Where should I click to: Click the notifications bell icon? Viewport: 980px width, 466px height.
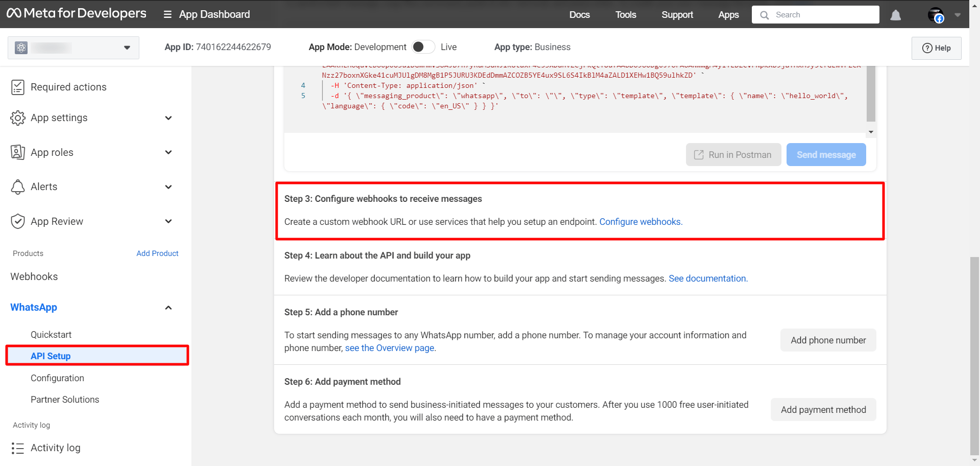895,15
